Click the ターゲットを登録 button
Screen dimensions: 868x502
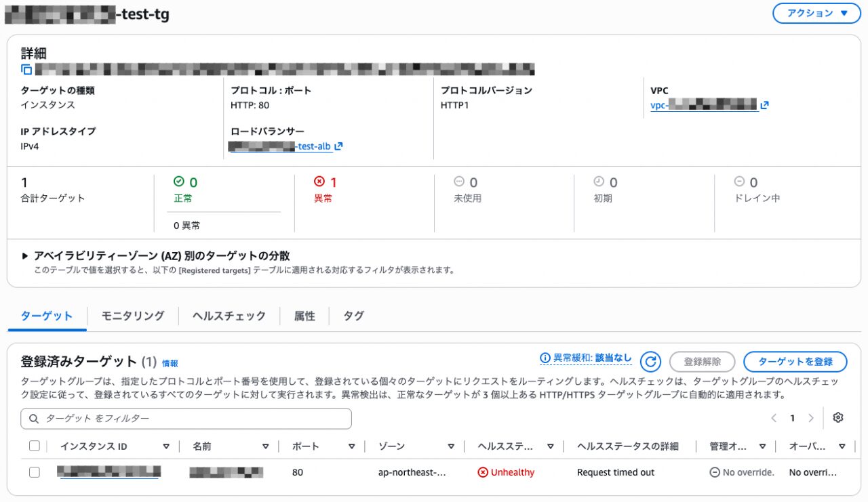pyautogui.click(x=795, y=362)
